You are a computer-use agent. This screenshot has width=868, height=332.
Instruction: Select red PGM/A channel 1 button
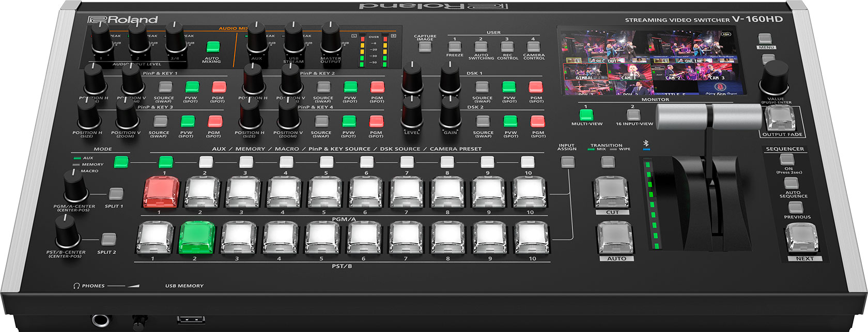pos(161,192)
